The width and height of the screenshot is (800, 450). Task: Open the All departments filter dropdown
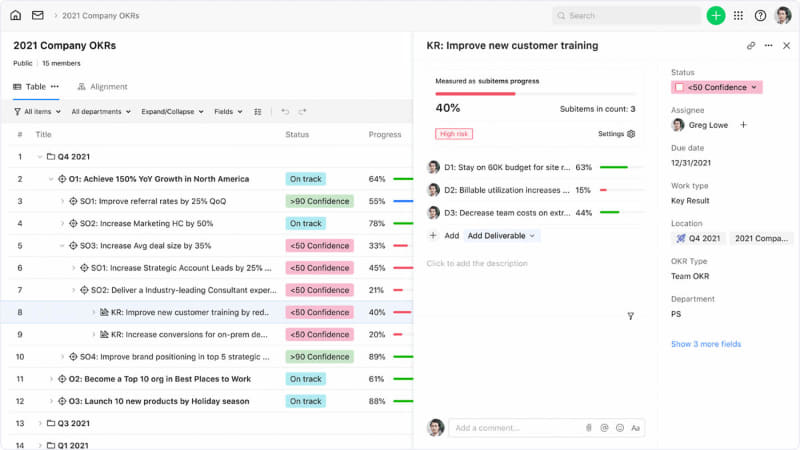point(101,112)
